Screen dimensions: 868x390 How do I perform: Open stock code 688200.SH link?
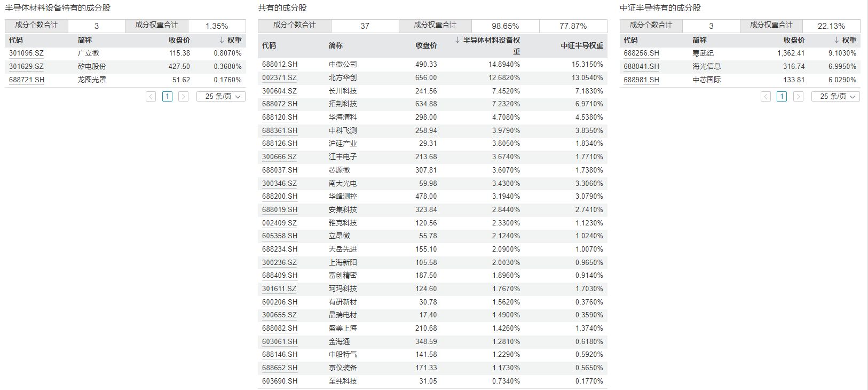click(280, 197)
